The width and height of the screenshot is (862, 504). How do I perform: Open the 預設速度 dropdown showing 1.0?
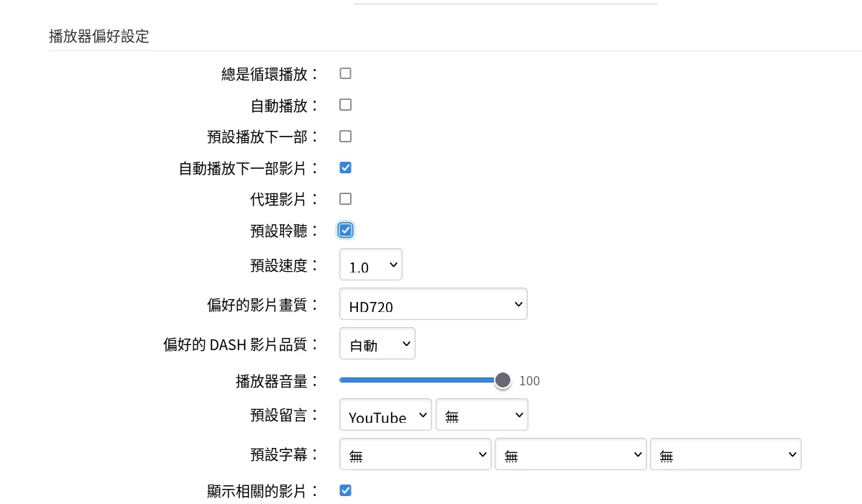point(370,265)
